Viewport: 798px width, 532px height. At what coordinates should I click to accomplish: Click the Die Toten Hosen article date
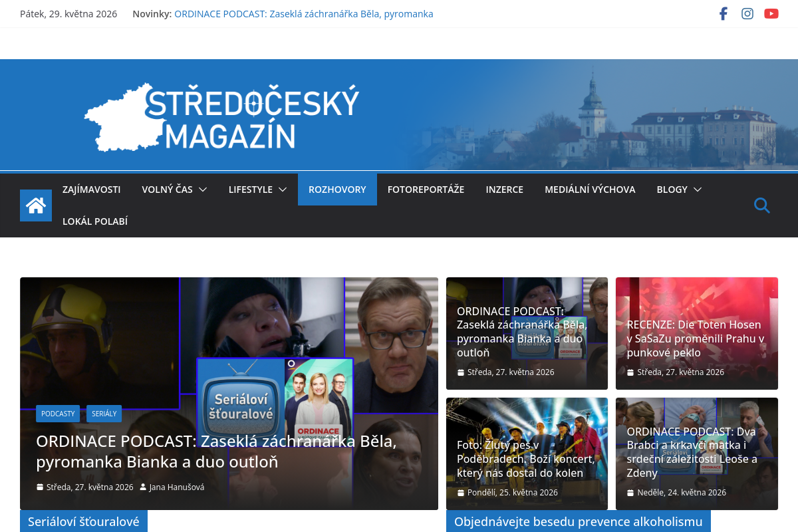[681, 372]
